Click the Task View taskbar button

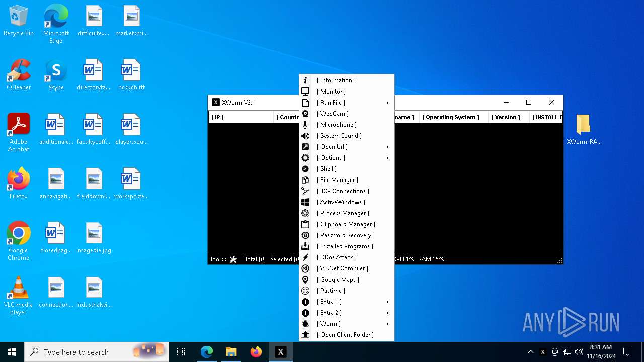[x=181, y=352]
